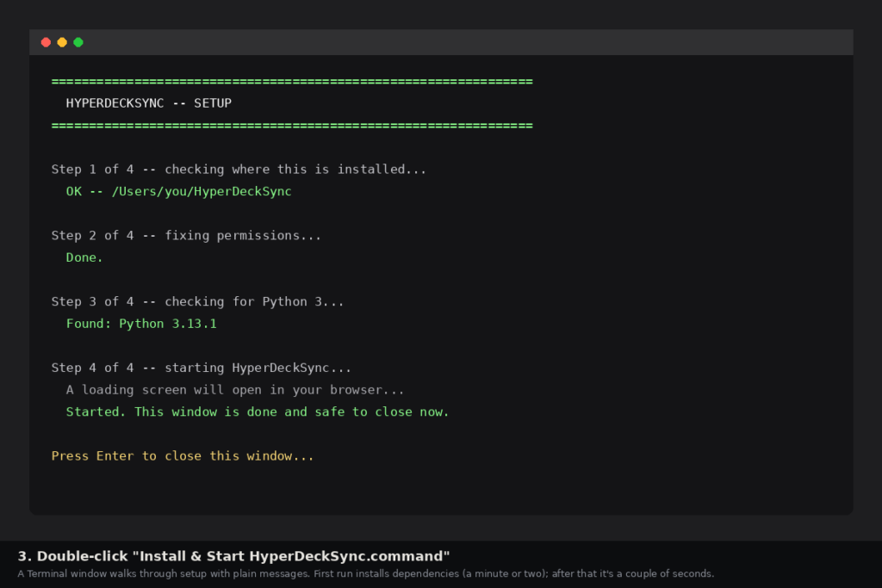882x588 pixels.
Task: Maximize the terminal with green button
Action: coord(78,42)
